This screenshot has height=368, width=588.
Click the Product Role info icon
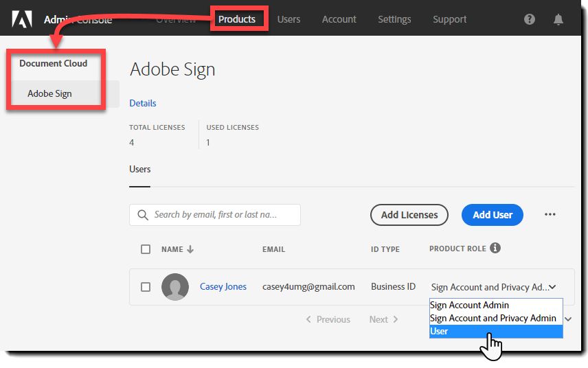[x=495, y=248]
